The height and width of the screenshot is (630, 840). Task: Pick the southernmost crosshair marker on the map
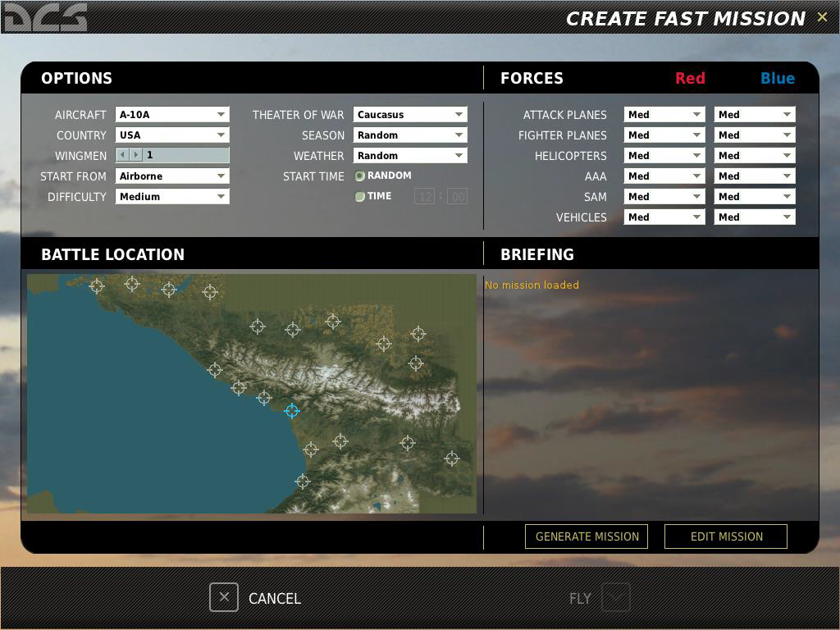click(302, 482)
